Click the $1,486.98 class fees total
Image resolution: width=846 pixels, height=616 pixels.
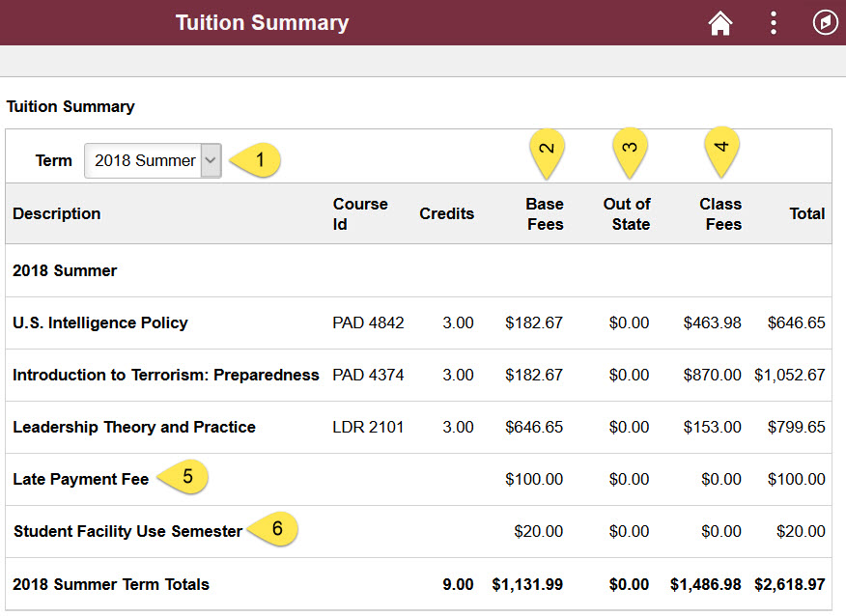point(706,584)
